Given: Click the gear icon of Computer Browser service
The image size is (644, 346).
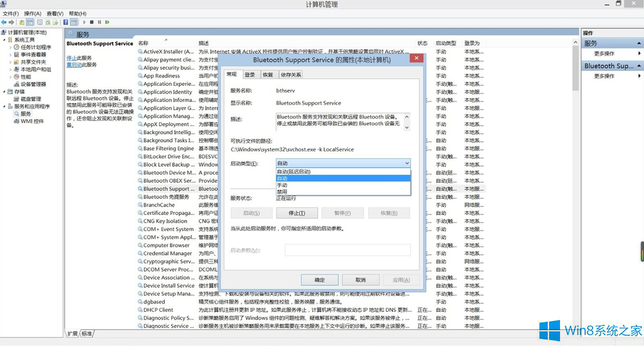Looking at the screenshot, I should 140,245.
